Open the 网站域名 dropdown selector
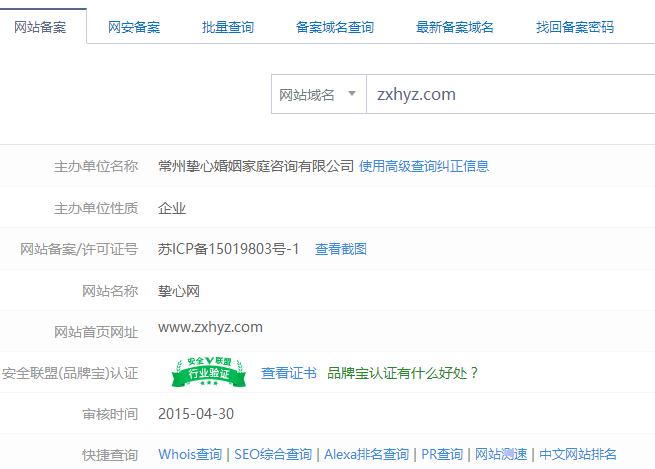Viewport: 655px width, 469px height. (x=318, y=94)
